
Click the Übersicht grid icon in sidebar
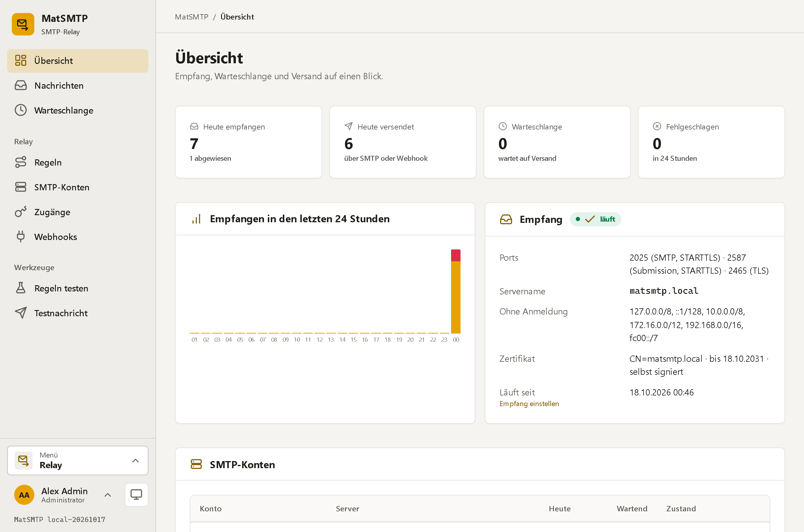[x=21, y=60]
